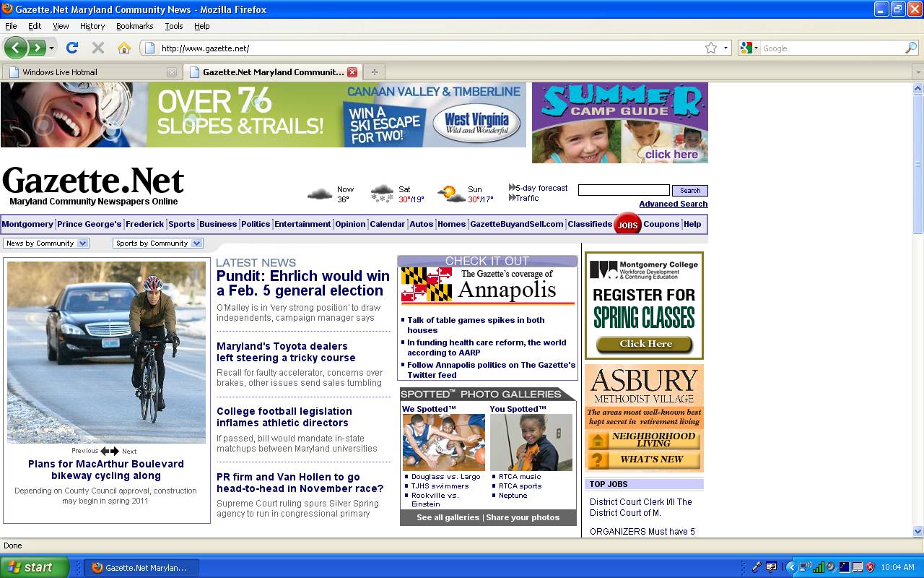Screen dimensions: 924x578
Task: Click the Now weather cloud icon
Action: tap(320, 194)
